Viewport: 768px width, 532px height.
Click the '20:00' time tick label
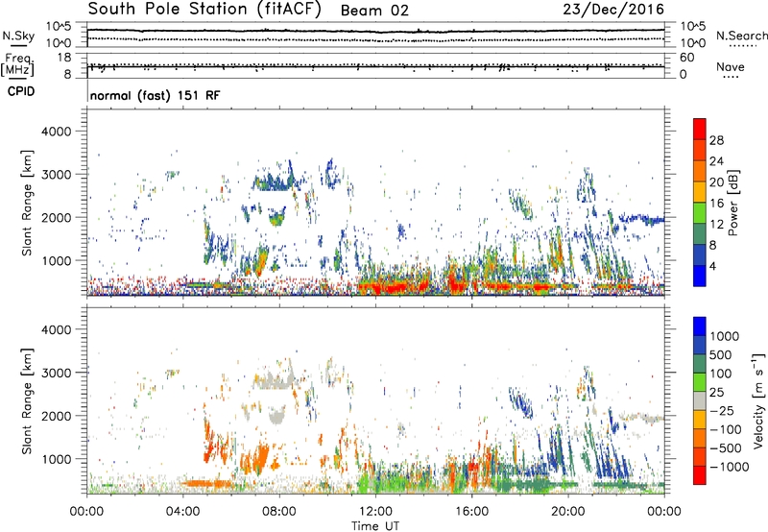pyautogui.click(x=567, y=512)
